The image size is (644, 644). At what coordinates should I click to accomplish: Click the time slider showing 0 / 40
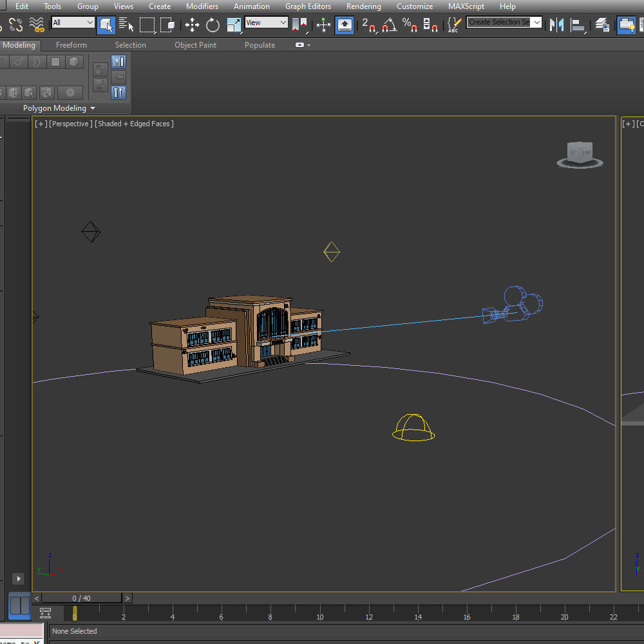point(81,598)
